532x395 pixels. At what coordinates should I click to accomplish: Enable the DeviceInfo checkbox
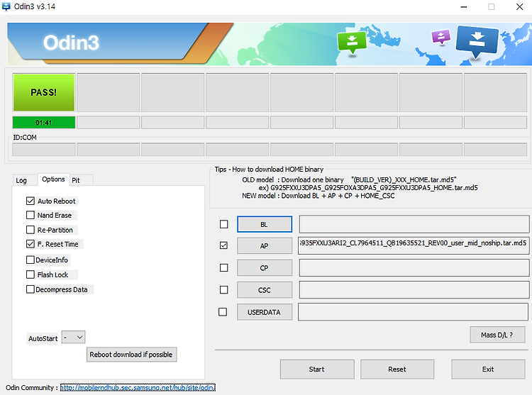[31, 260]
